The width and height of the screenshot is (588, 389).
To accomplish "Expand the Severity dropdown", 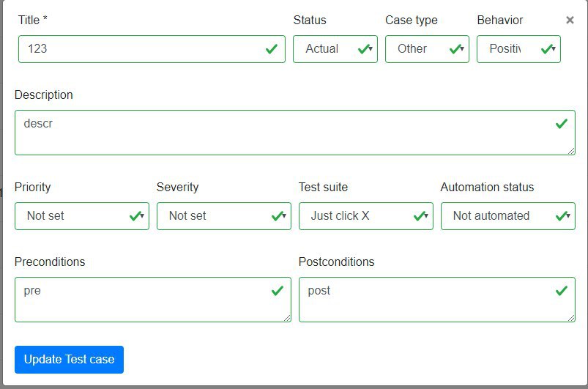I will 224,216.
